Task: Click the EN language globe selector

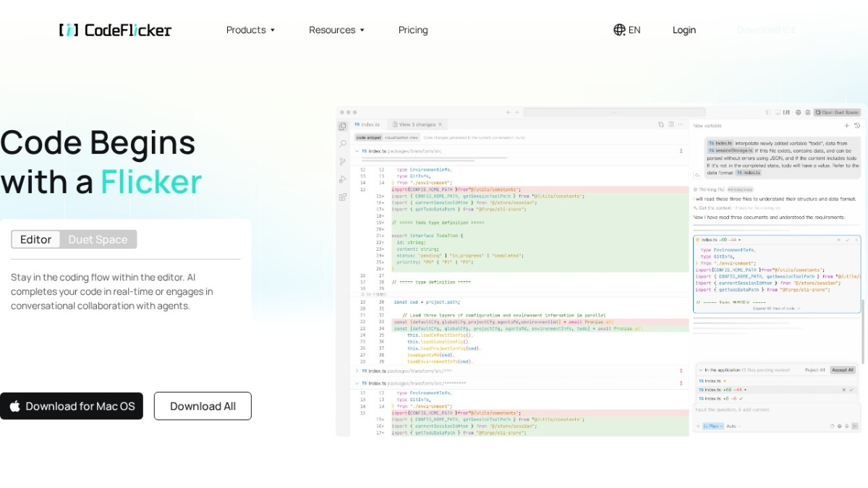Action: pyautogui.click(x=626, y=30)
